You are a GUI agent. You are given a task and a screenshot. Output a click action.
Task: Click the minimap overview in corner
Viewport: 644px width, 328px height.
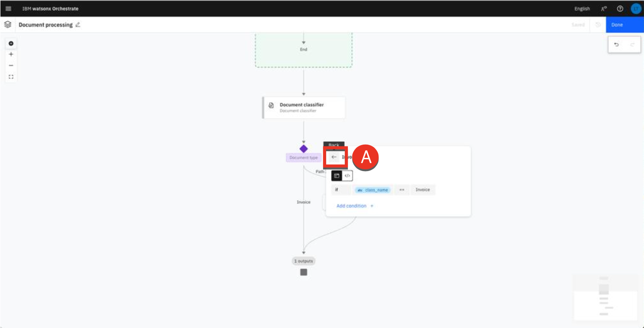pos(605,296)
